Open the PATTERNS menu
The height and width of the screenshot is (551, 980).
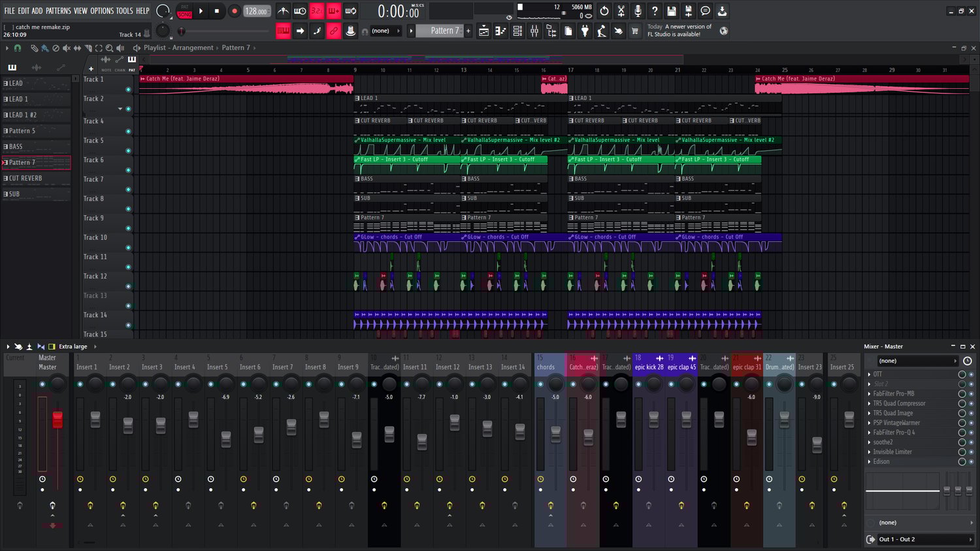pyautogui.click(x=58, y=11)
